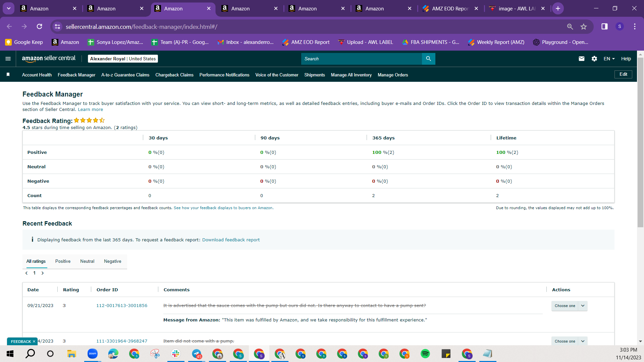Image resolution: width=644 pixels, height=362 pixels.
Task: Open File Explorer from the taskbar
Action: pos(71,354)
